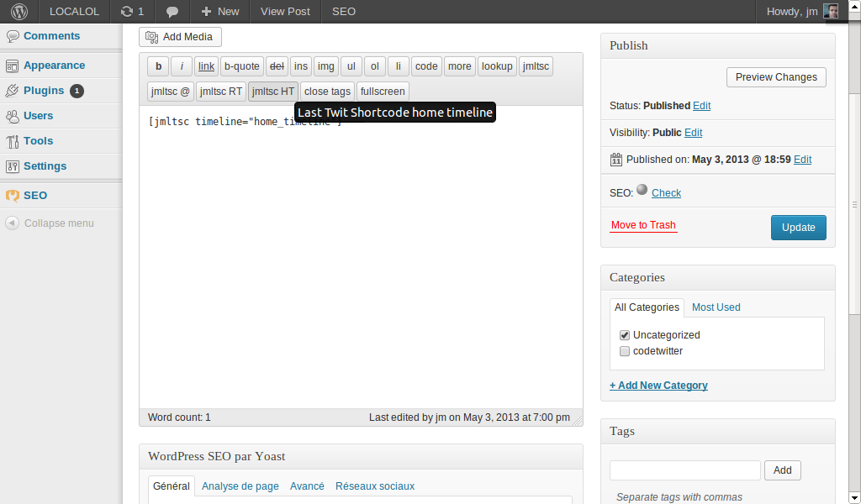
Task: Click the WordPress logo icon
Action: pos(19,12)
